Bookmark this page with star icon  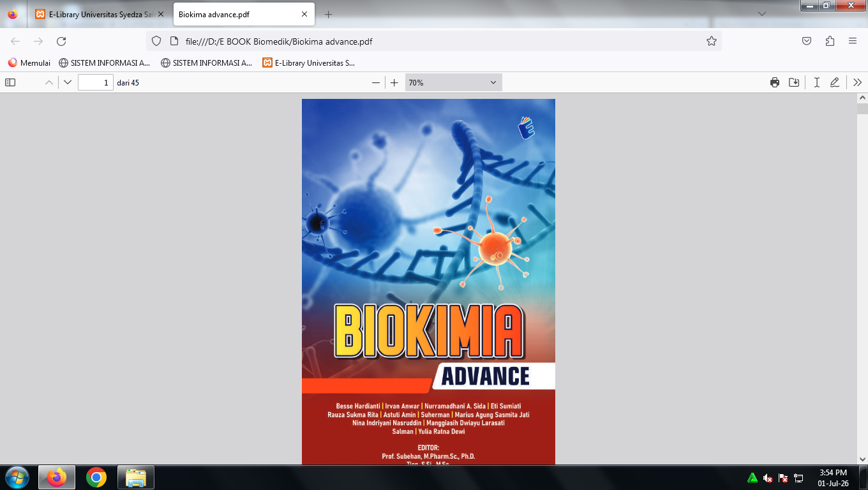click(712, 41)
